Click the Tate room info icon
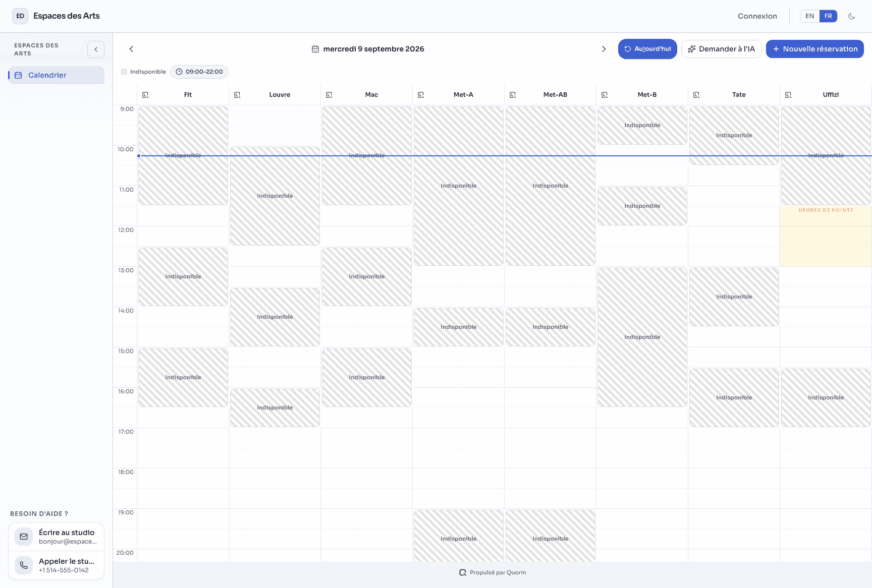The height and width of the screenshot is (588, 872). click(696, 95)
